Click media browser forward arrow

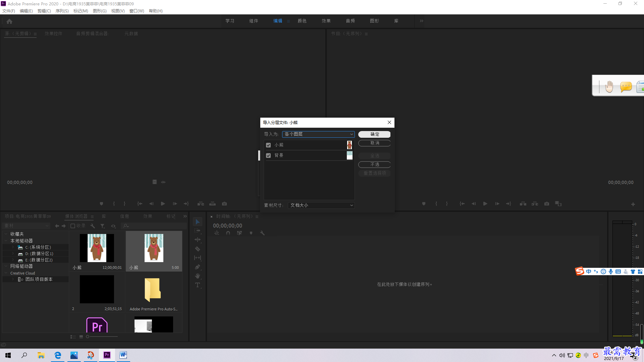[64, 226]
